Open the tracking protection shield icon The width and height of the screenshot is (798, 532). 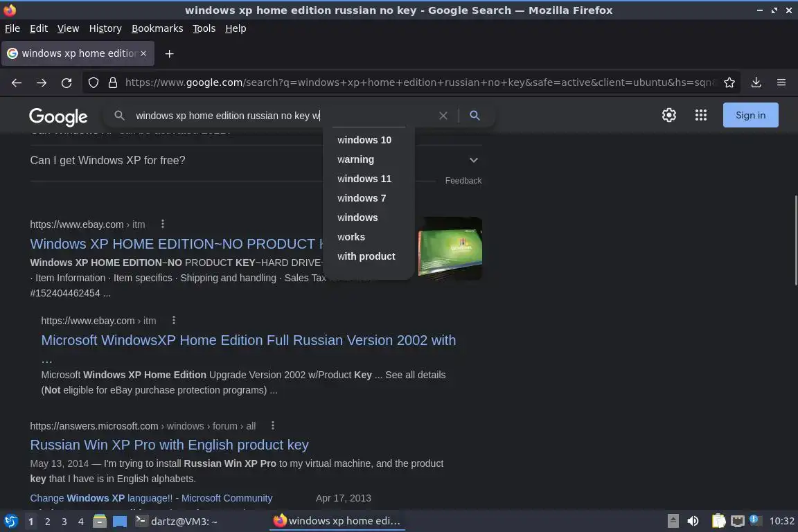pos(93,82)
